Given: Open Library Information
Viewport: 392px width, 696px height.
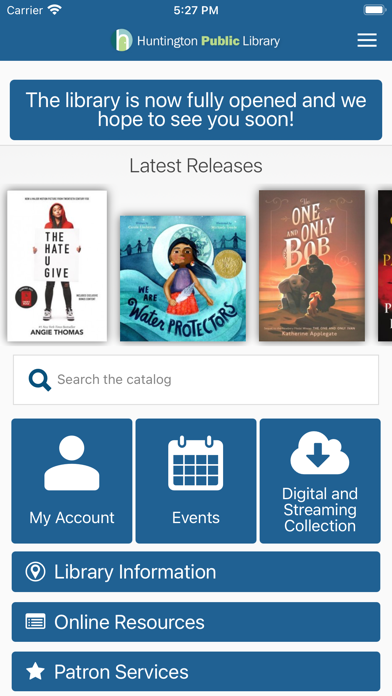Looking at the screenshot, I should pyautogui.click(x=196, y=572).
